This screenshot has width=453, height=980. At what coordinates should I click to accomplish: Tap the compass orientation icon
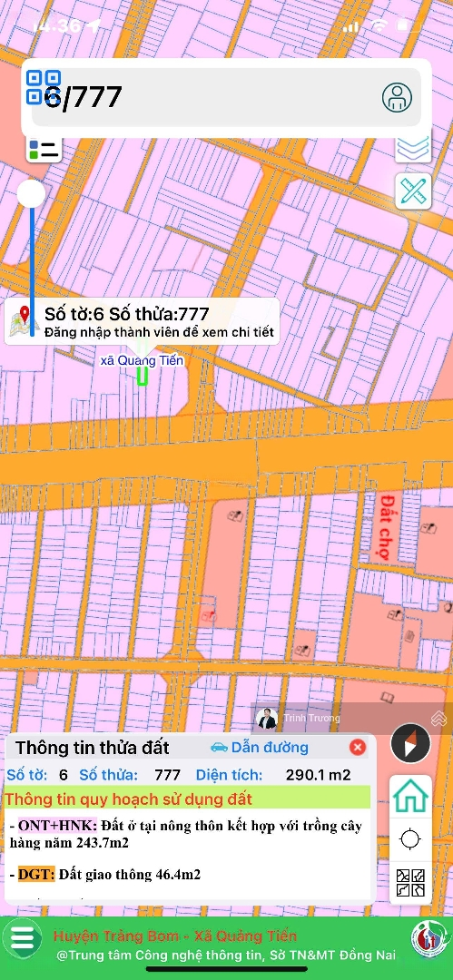tap(410, 744)
